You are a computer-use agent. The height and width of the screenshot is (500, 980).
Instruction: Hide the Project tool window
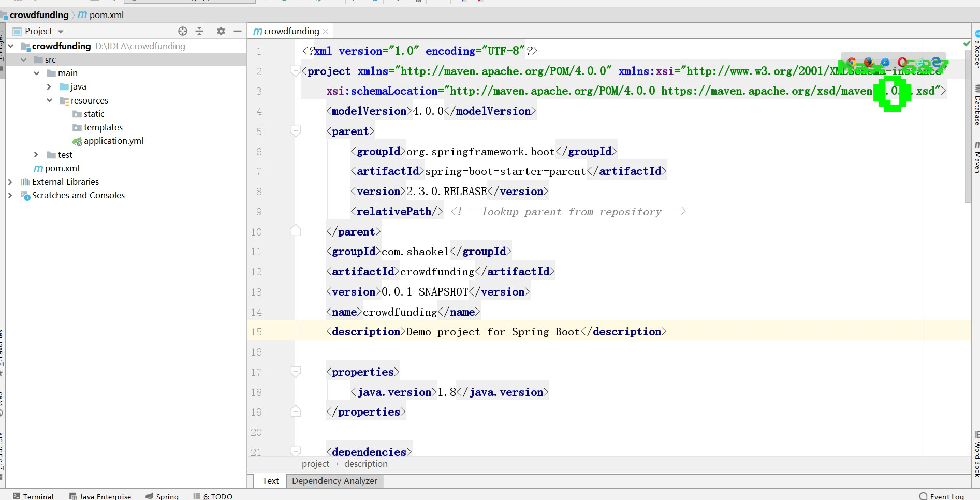click(238, 31)
